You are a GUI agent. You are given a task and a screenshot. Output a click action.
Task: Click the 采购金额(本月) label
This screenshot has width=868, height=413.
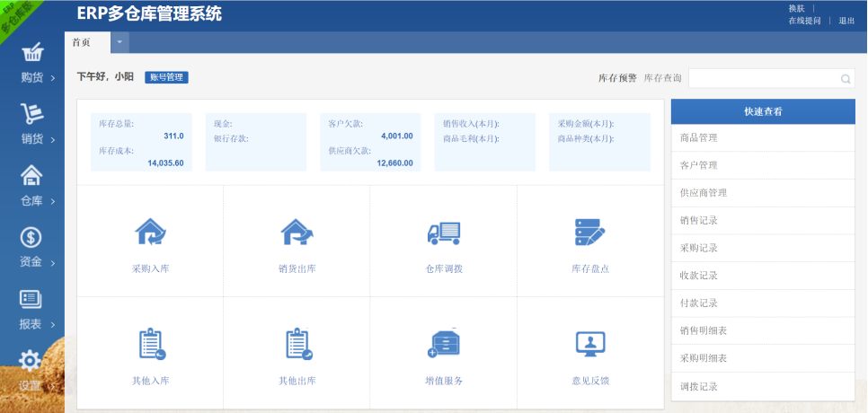[x=586, y=124]
